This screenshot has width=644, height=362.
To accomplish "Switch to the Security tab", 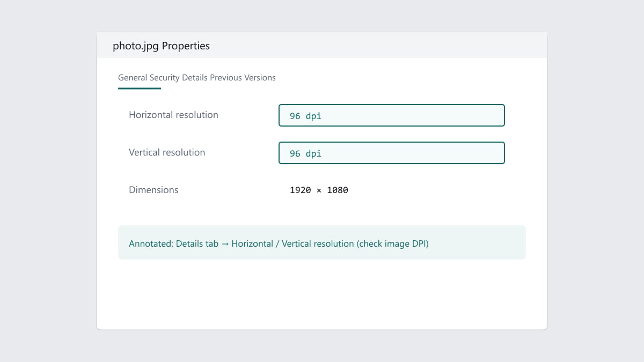I will (x=165, y=78).
